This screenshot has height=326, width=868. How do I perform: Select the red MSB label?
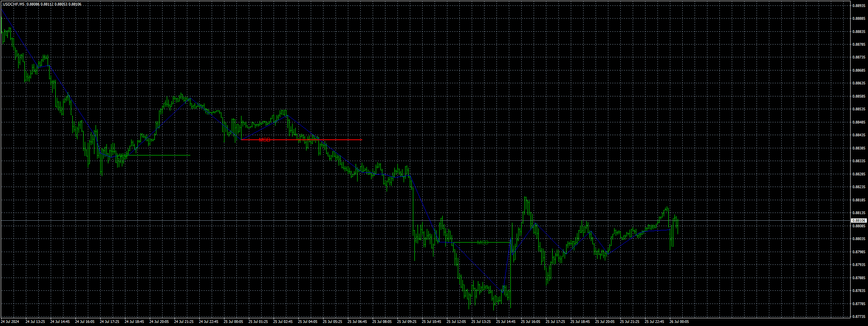coord(265,140)
